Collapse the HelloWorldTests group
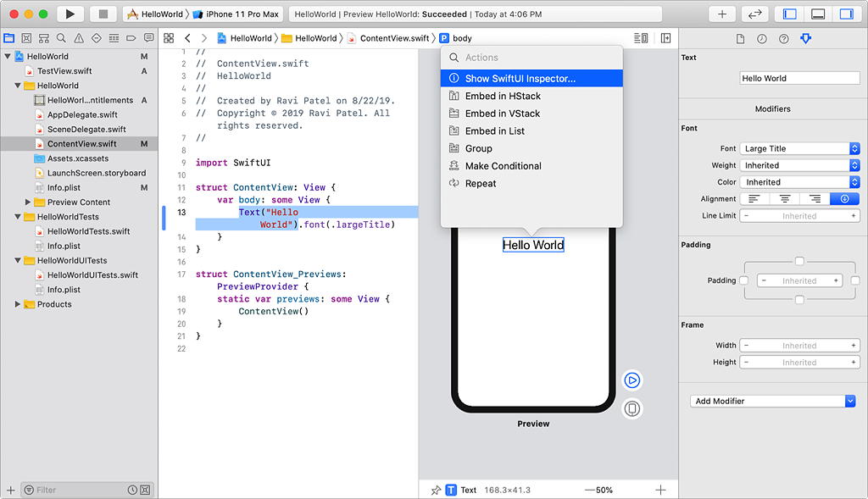Image resolution: width=868 pixels, height=499 pixels. 18,217
